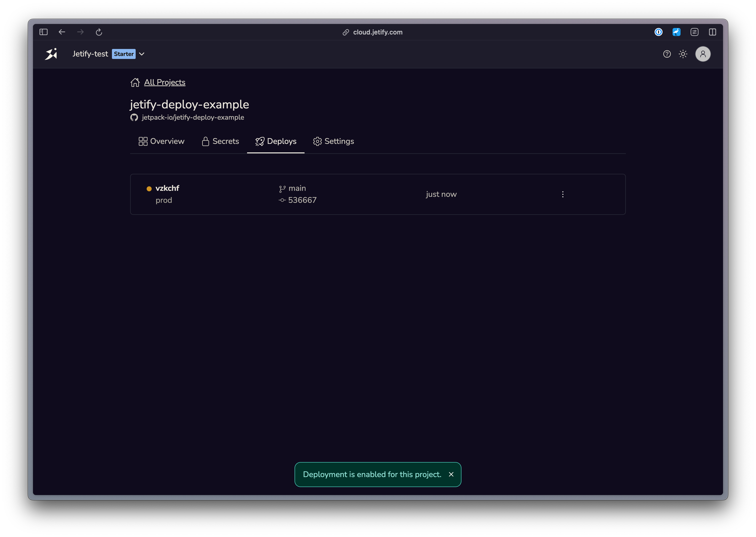Screen dimensions: 756x537
Task: Click the orange status dot beside vzkchf
Action: [149, 189]
